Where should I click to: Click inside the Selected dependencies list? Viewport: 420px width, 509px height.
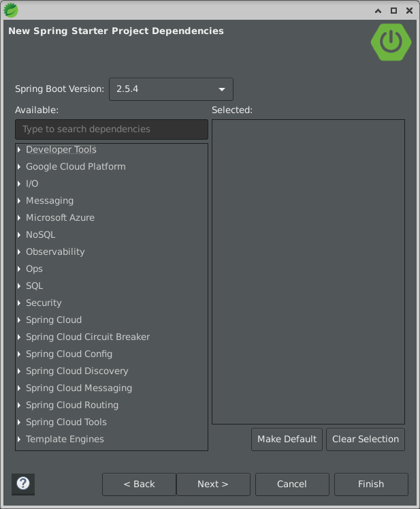click(x=308, y=272)
